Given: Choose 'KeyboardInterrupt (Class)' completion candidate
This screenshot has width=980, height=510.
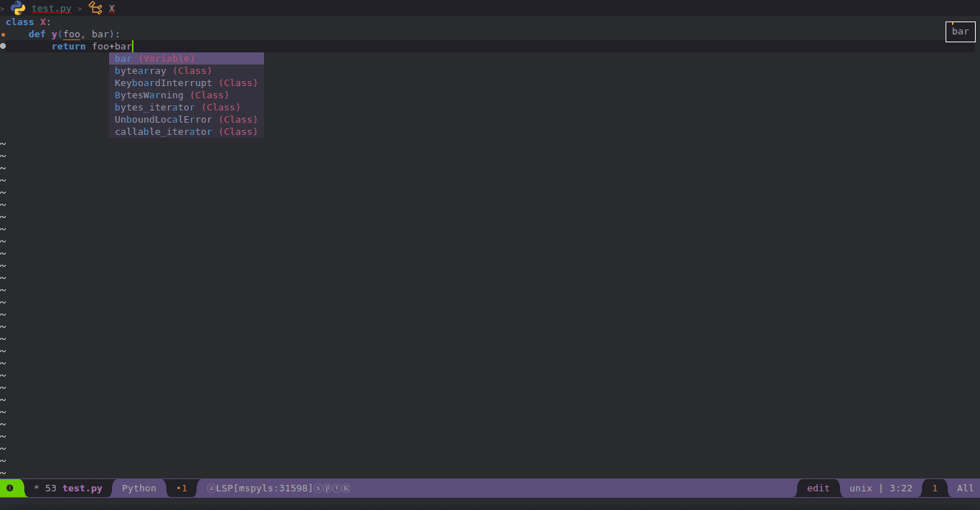Looking at the screenshot, I should (x=187, y=82).
